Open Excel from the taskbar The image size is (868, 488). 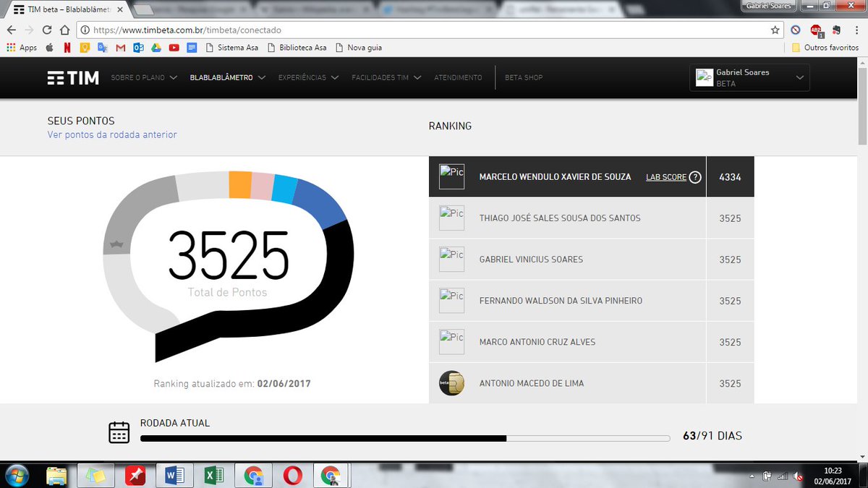[x=213, y=475]
